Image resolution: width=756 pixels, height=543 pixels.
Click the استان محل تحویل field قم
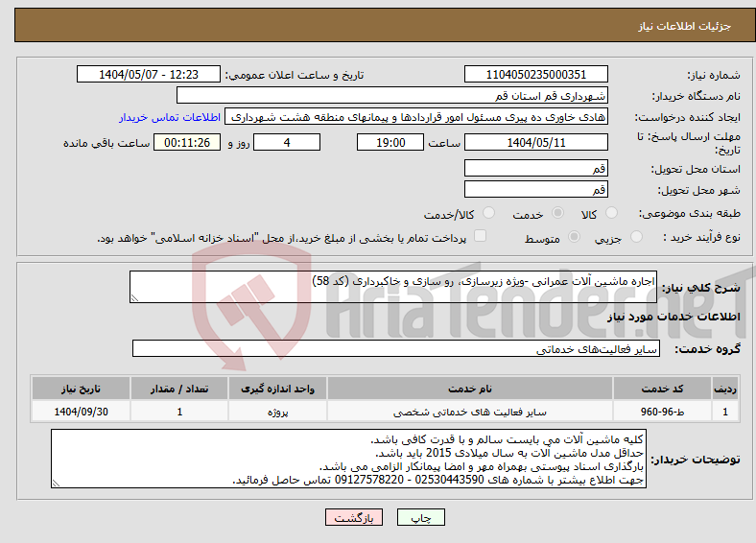[535, 168]
